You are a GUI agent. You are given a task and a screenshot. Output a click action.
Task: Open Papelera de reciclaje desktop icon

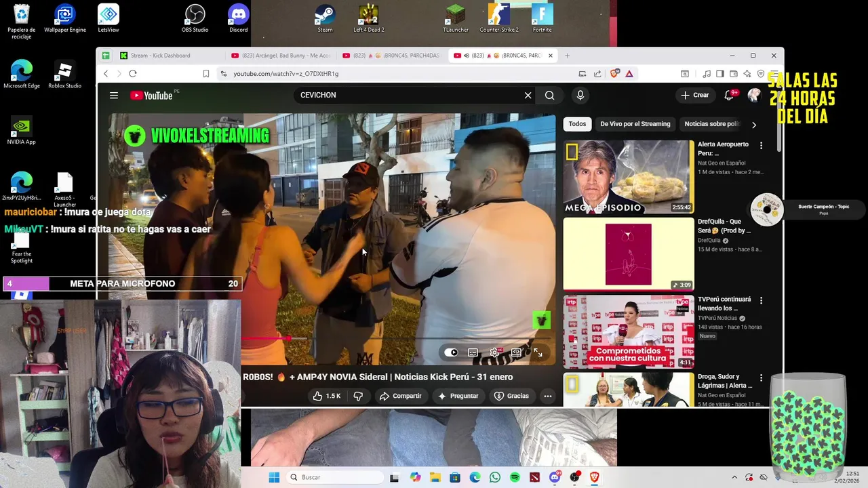click(22, 22)
